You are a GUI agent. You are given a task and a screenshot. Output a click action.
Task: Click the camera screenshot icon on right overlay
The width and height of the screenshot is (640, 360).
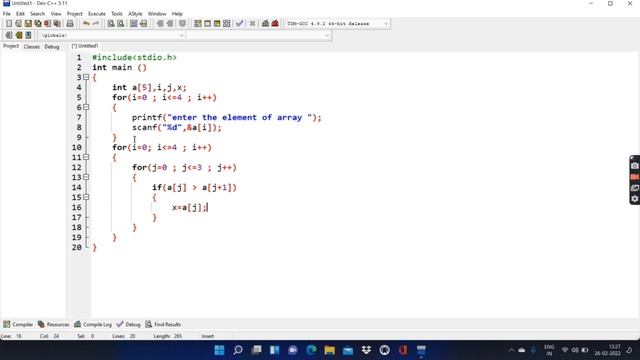(x=635, y=166)
